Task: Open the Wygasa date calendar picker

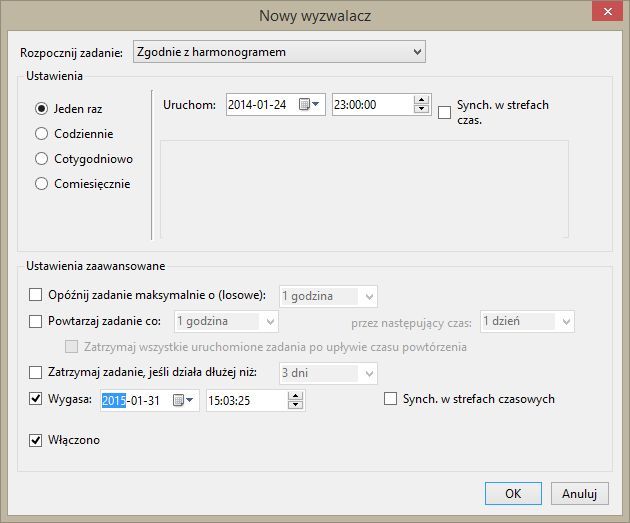Action: point(183,400)
